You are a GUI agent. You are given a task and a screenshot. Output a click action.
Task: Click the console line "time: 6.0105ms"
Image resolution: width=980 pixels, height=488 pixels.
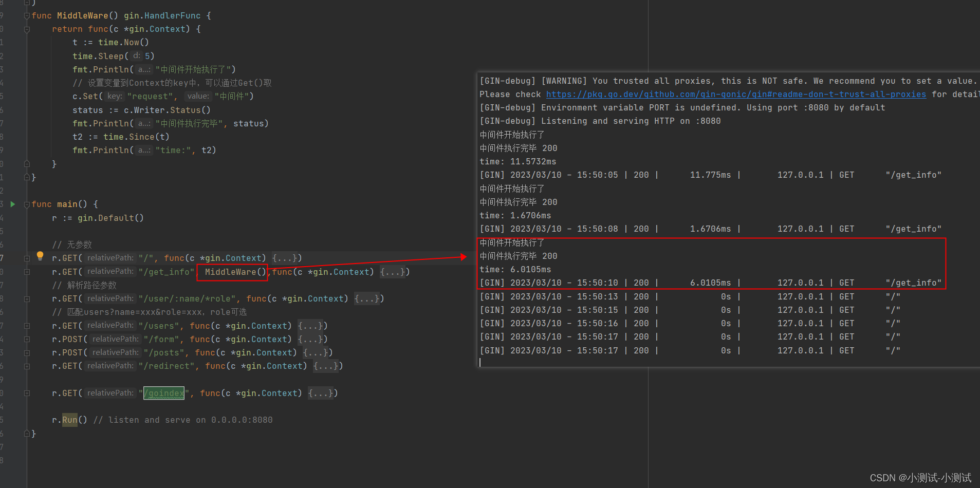point(515,269)
